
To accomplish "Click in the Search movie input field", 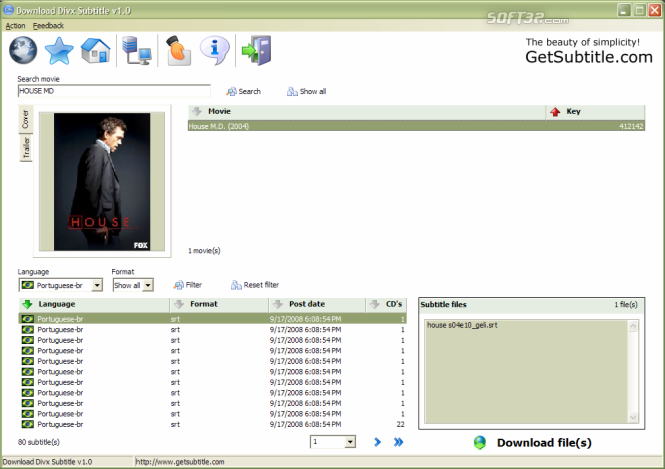I will pyautogui.click(x=114, y=91).
